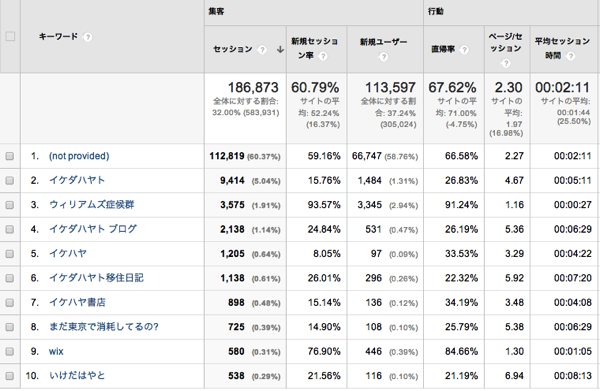Viewport: 600px width, 391px height.
Task: Click overall pages per session 2.30
Action: (508, 88)
